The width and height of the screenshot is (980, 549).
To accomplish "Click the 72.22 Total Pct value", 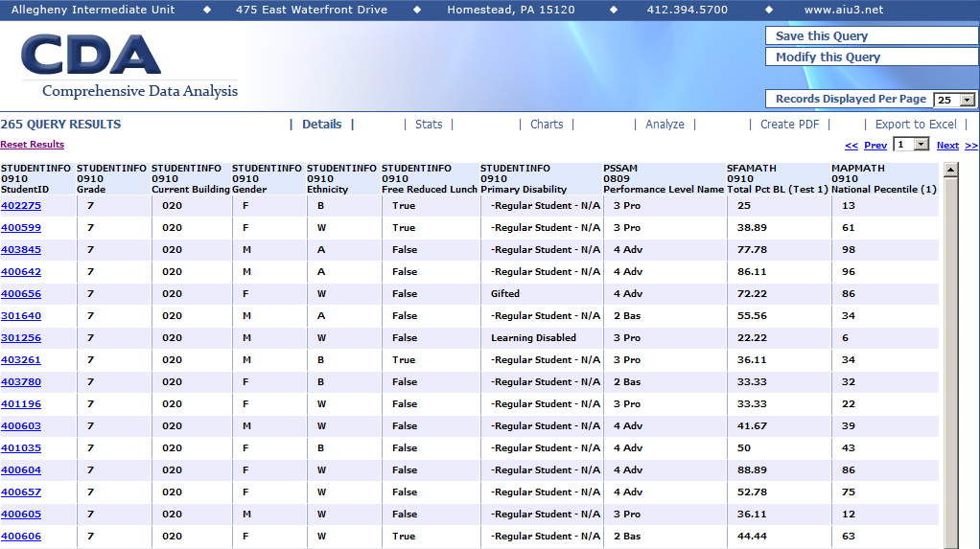I will click(752, 293).
